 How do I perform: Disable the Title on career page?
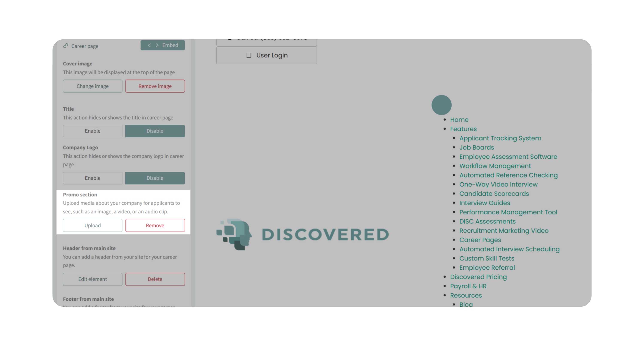[155, 131]
